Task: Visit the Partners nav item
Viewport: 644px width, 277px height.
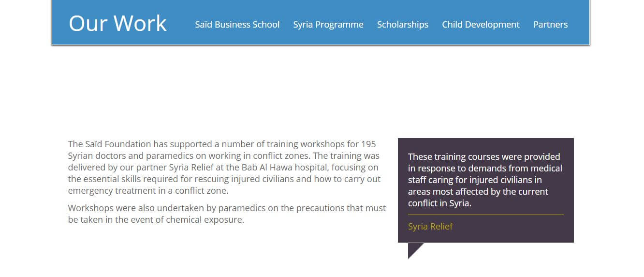Action: 550,24
